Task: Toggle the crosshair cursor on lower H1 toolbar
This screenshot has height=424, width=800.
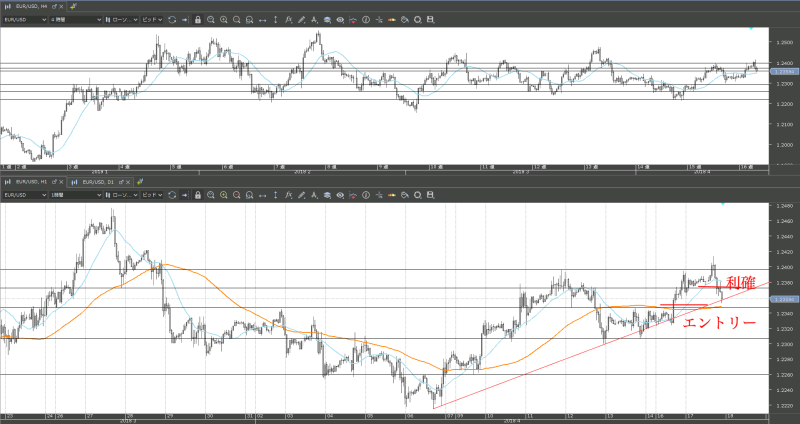Action: pyautogui.click(x=379, y=195)
